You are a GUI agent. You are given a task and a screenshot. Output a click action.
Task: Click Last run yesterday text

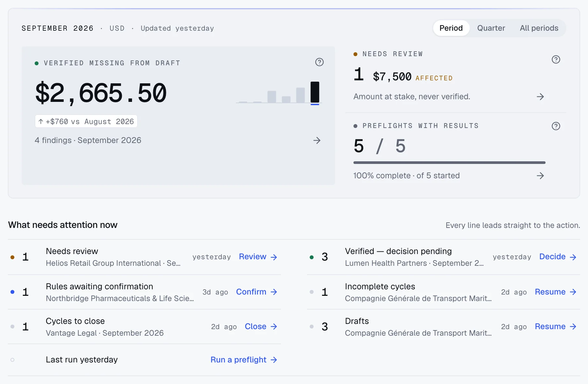point(82,360)
